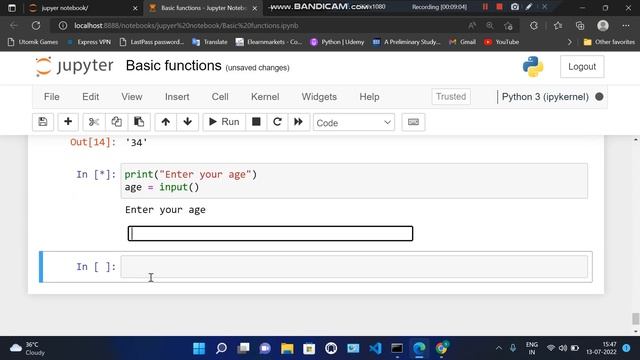
Task: Interrupt the kernel with the stop icon
Action: [x=256, y=122]
